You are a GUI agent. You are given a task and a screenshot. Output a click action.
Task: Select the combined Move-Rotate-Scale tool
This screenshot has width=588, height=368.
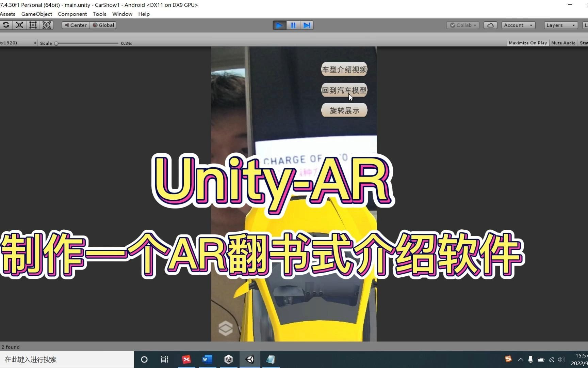(47, 25)
